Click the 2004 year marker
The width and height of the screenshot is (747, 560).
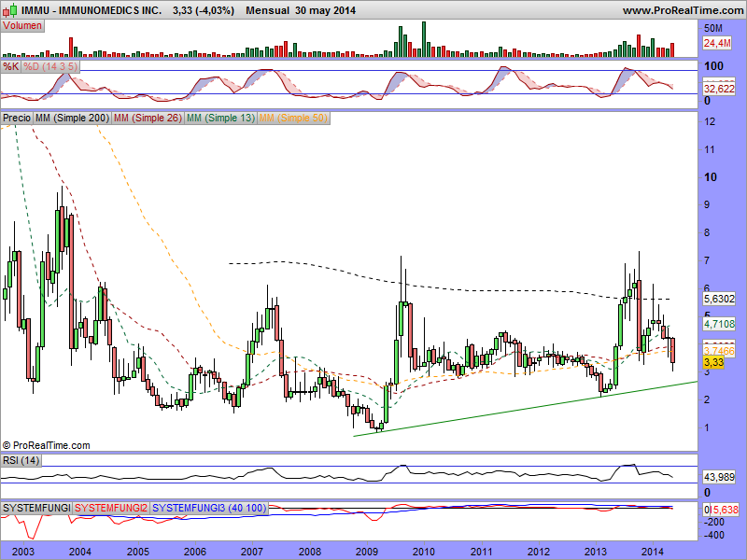pos(80,552)
